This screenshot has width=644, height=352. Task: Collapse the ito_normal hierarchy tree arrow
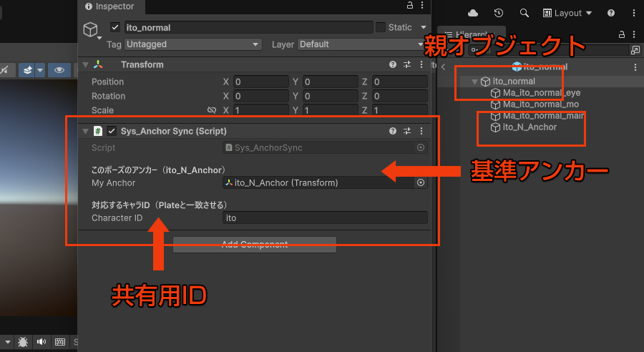point(474,82)
